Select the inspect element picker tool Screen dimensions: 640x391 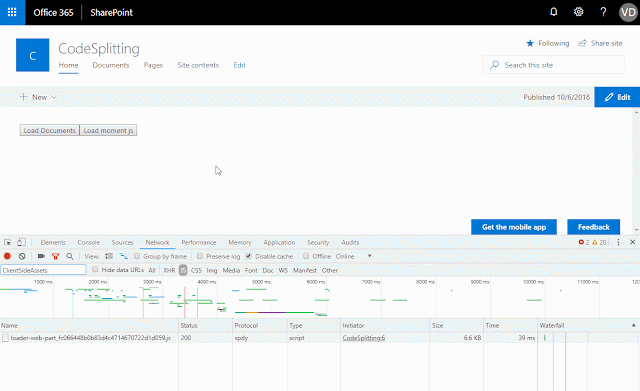pos(7,242)
